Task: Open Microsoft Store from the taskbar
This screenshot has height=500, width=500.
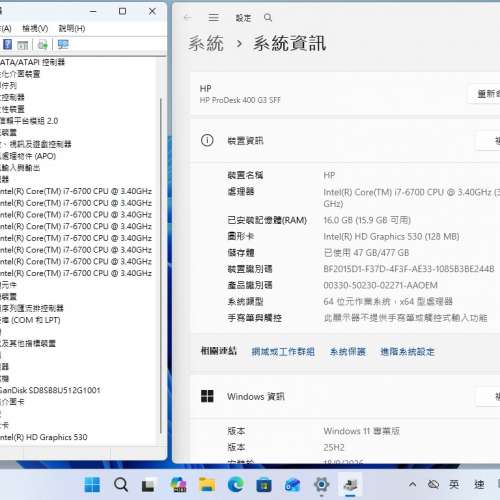Action: click(x=264, y=485)
